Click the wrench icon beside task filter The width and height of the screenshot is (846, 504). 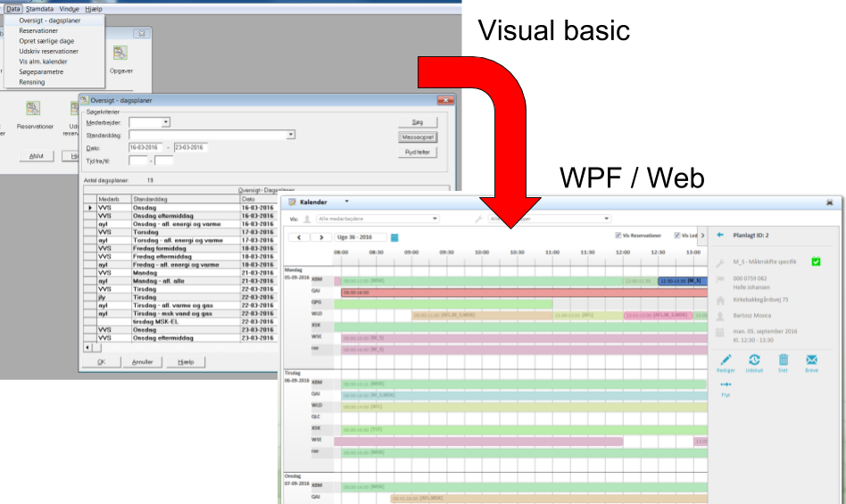coord(478,219)
